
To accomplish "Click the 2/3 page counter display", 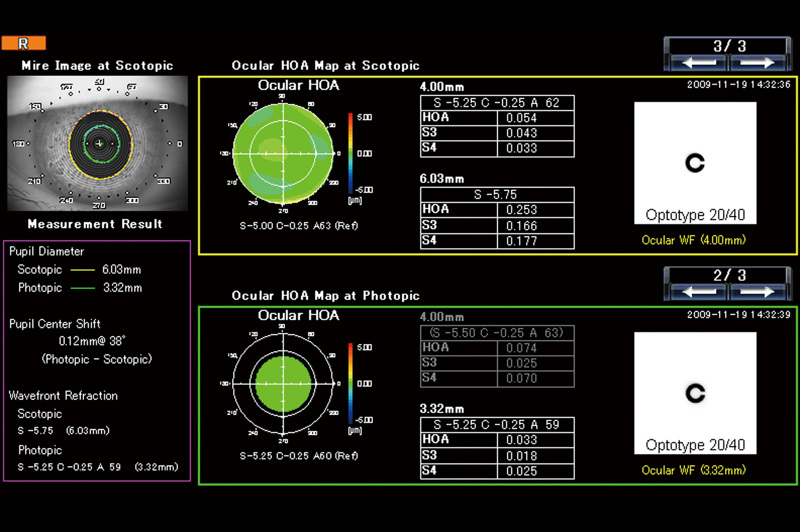I will (729, 276).
